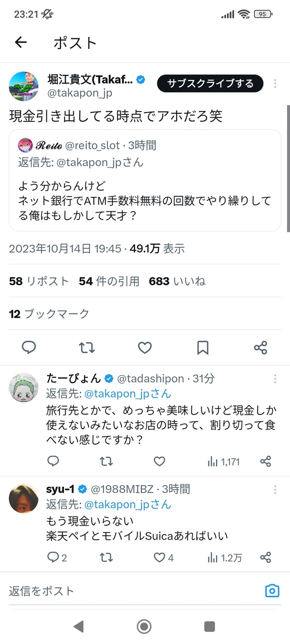290x644 pixels.
Task: Tap サブスクライブする to subscribe
Action: 210,83
